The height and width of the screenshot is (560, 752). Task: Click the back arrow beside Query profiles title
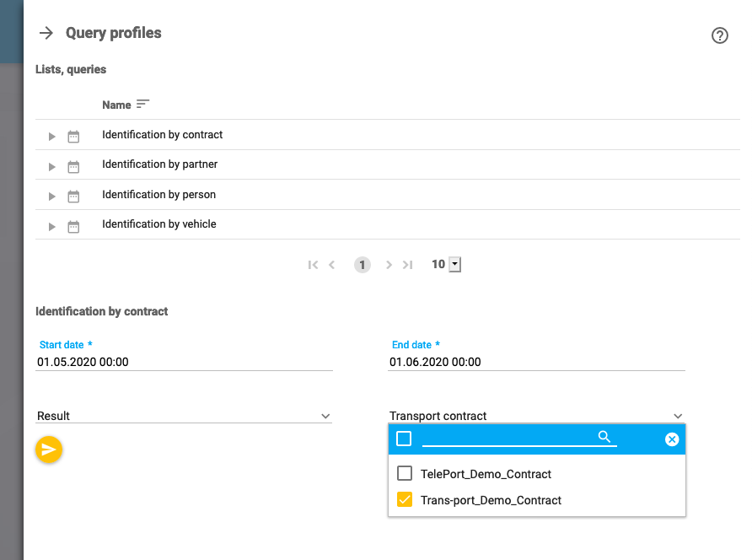tap(46, 33)
